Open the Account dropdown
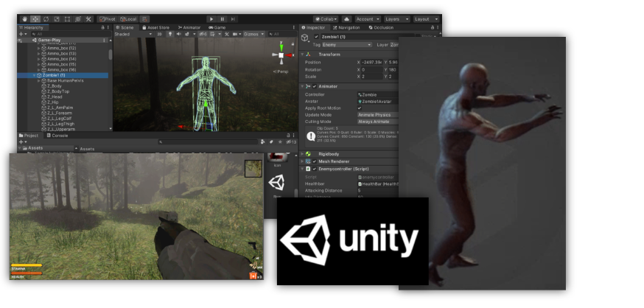Screen dimensions: 644x308 tap(366, 19)
